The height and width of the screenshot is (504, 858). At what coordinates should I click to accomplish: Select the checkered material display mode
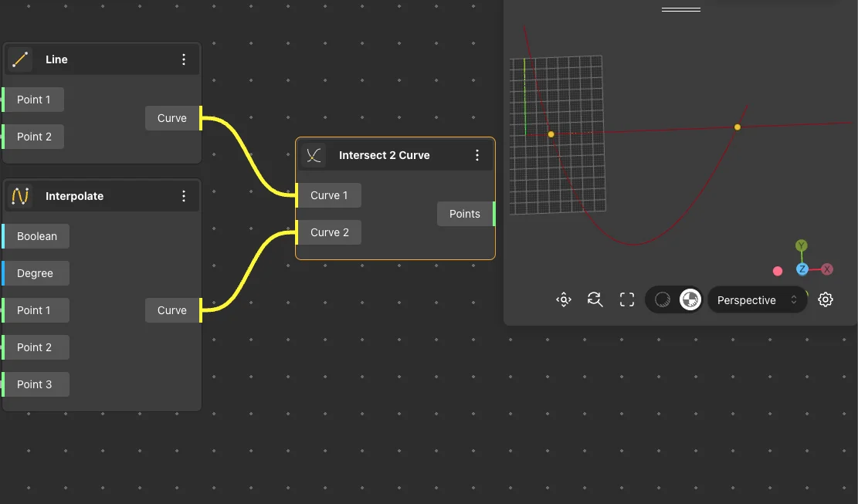point(690,299)
